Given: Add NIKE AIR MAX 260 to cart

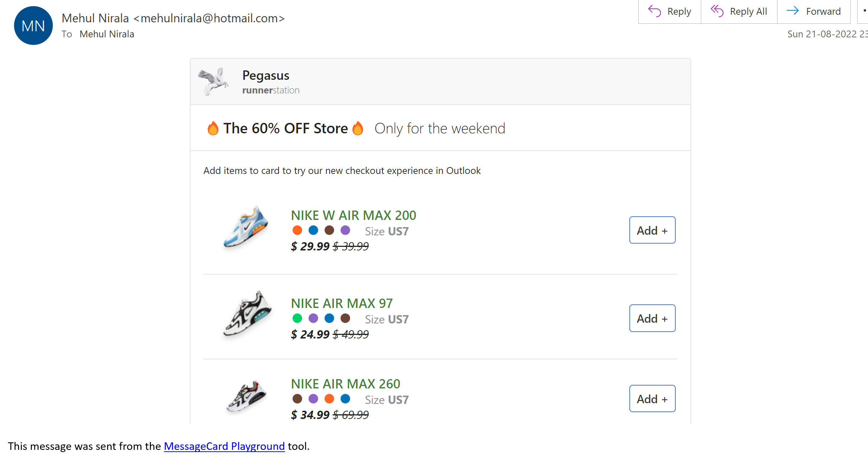Looking at the screenshot, I should (652, 398).
